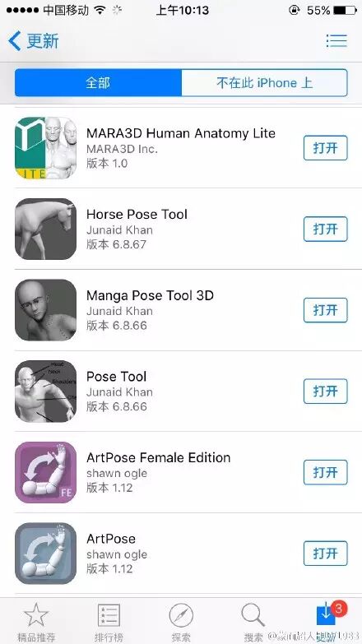362x644 pixels.
Task: Tap the MARA3D Human Anatomy Lite app icon
Action: point(45,148)
